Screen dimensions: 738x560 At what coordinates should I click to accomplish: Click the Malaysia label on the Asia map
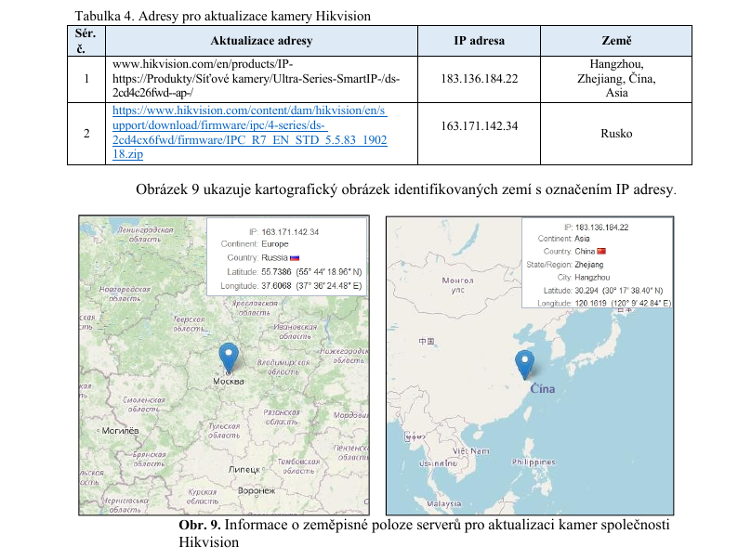click(x=444, y=503)
